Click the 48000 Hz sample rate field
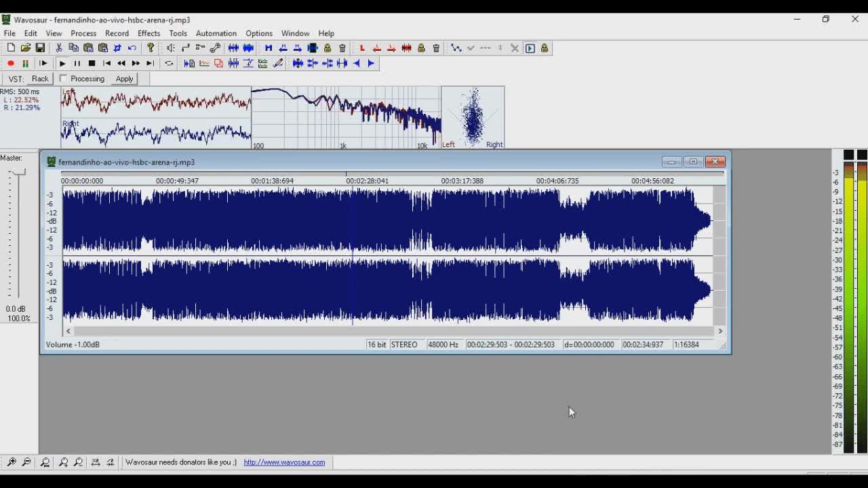 (443, 344)
